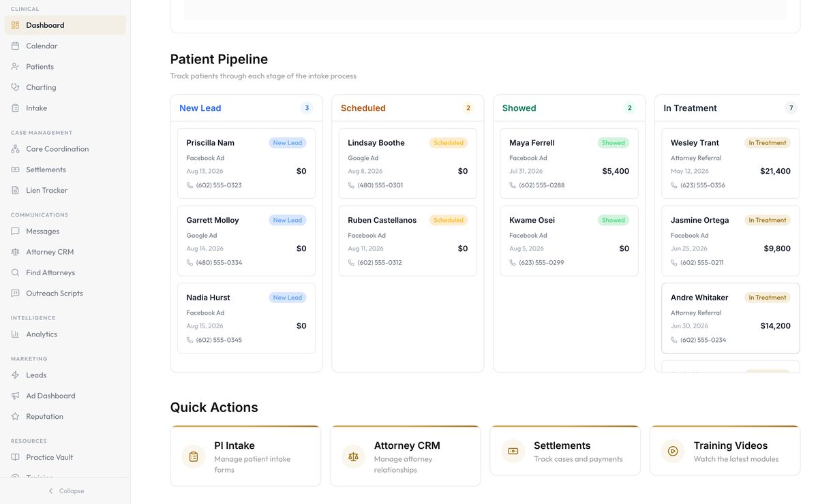Image resolution: width=818 pixels, height=504 pixels.
Task: Open the Ad Dashboard megaphone icon
Action: point(16,396)
